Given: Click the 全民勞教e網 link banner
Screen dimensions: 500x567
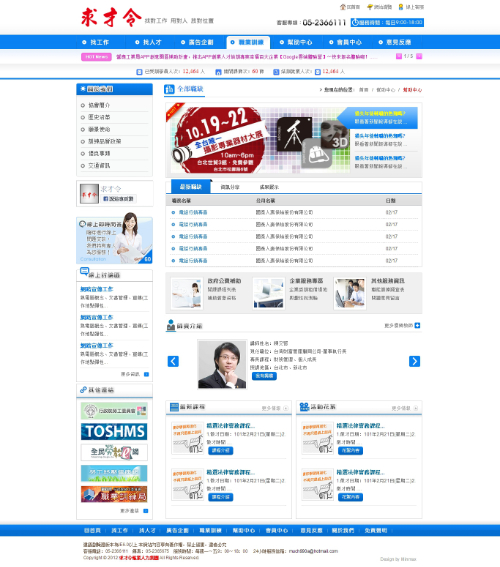Looking at the screenshot, I should pos(114,452).
